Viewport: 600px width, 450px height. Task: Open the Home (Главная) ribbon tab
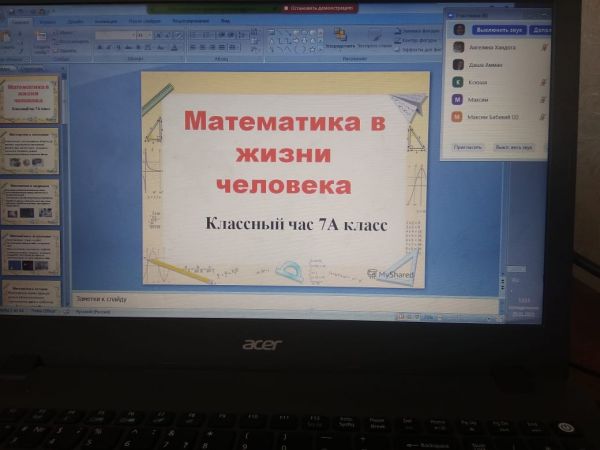point(19,20)
